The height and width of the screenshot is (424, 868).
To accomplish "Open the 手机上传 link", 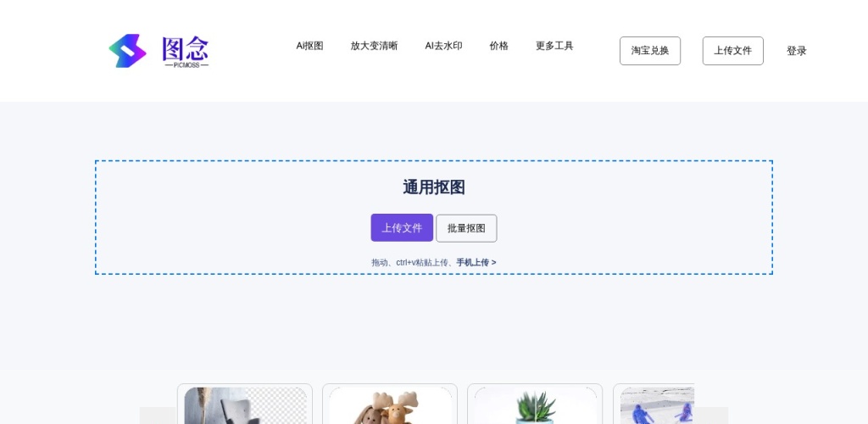I will (x=476, y=263).
